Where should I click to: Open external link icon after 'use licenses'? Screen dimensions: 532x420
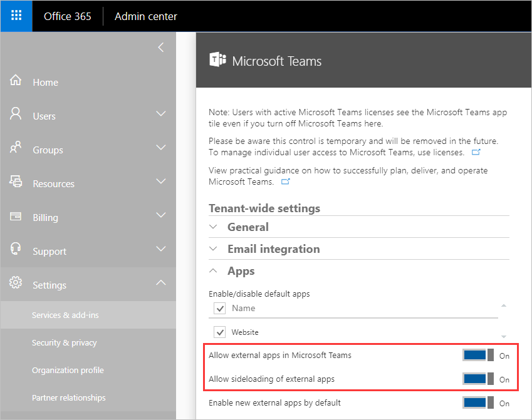476,152
